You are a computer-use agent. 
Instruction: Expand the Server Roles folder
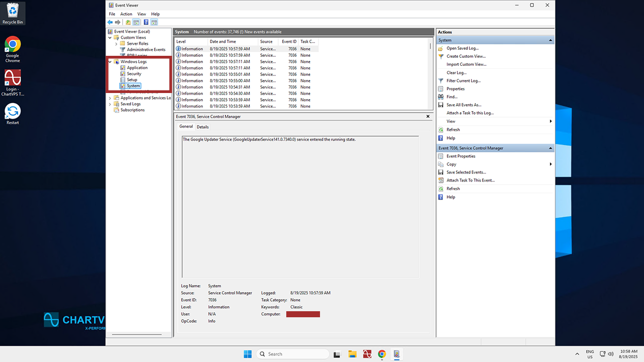tap(116, 44)
